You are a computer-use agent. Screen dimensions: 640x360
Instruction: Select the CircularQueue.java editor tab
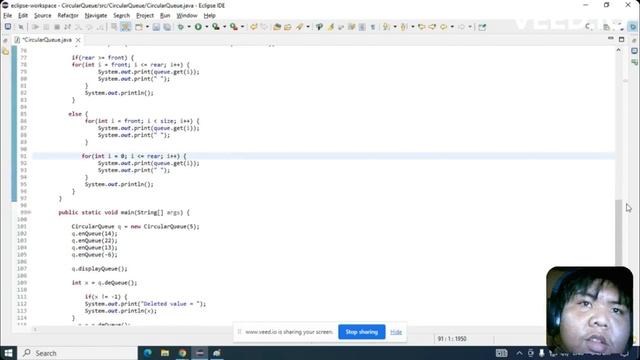coord(47,40)
